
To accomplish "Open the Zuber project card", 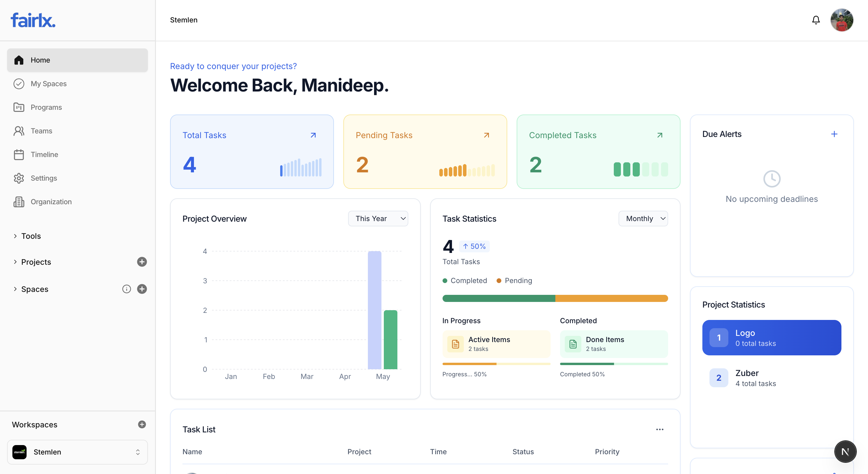I will (771, 377).
